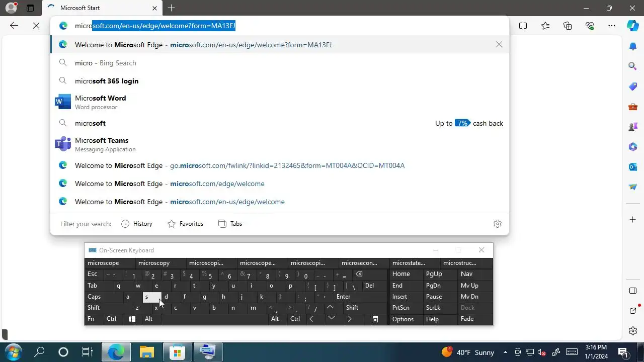Click the Nav key on keyboard

[x=475, y=274]
